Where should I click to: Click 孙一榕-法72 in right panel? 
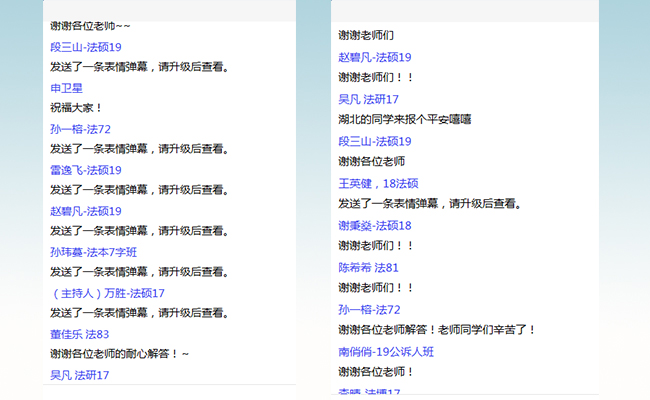369,309
